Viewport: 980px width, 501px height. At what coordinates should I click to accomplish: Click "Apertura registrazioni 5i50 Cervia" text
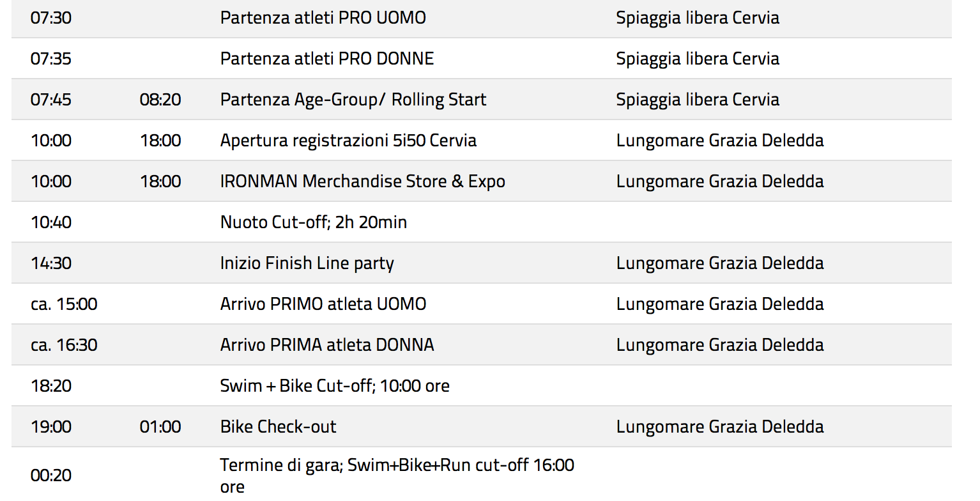[x=348, y=141]
